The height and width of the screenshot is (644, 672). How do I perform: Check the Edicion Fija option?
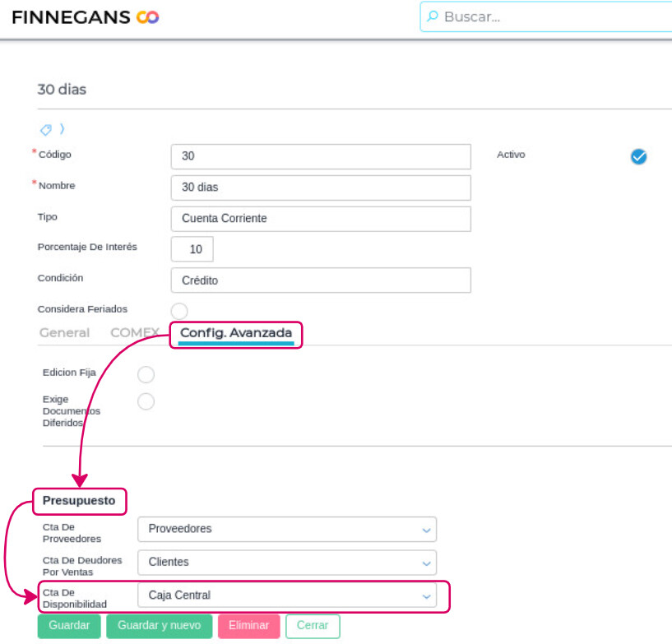[146, 375]
